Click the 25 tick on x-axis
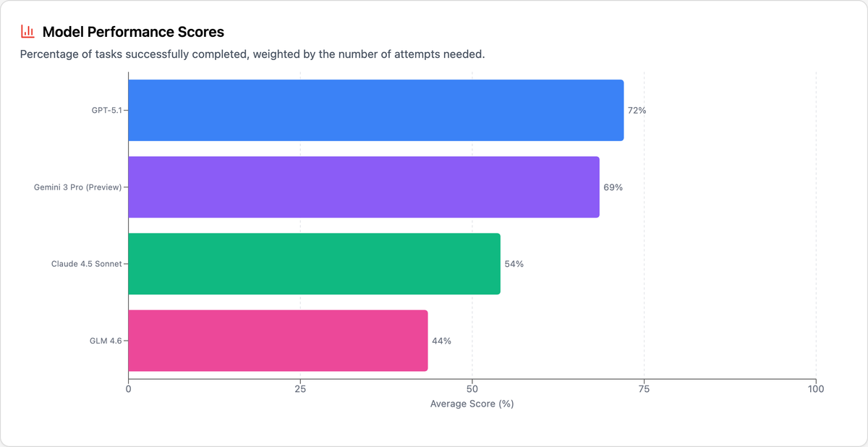Screen dimensions: 868x447 coord(300,389)
